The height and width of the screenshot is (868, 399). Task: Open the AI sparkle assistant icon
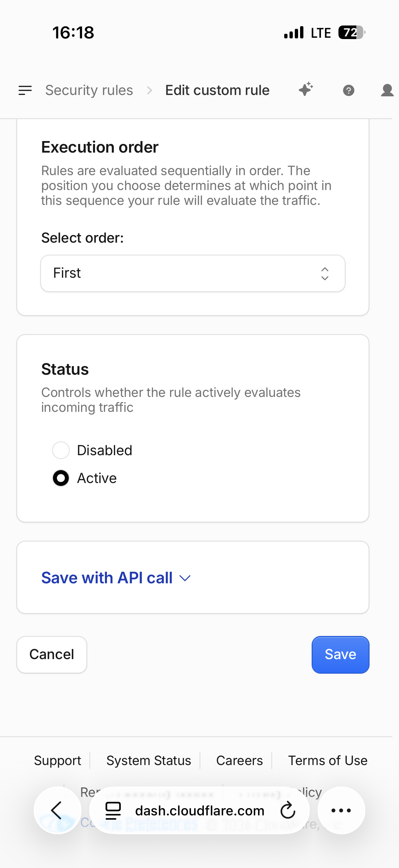(306, 90)
